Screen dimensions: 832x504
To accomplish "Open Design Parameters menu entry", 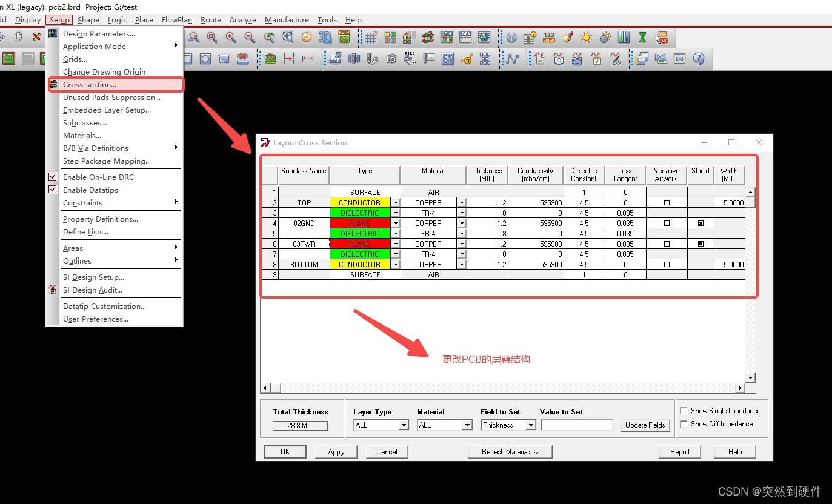I will [99, 34].
